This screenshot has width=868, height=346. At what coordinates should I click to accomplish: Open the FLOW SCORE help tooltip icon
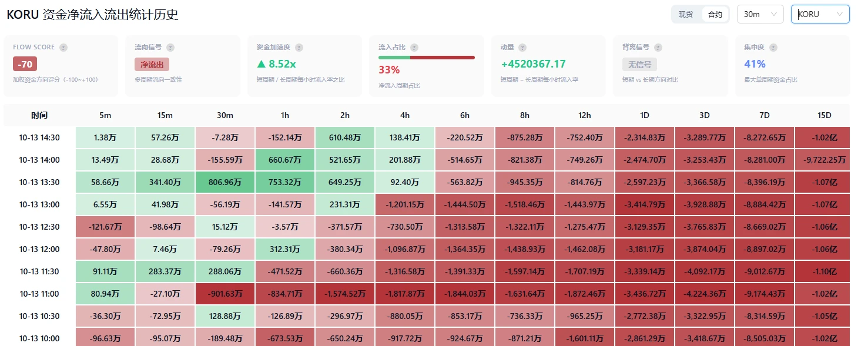click(63, 48)
